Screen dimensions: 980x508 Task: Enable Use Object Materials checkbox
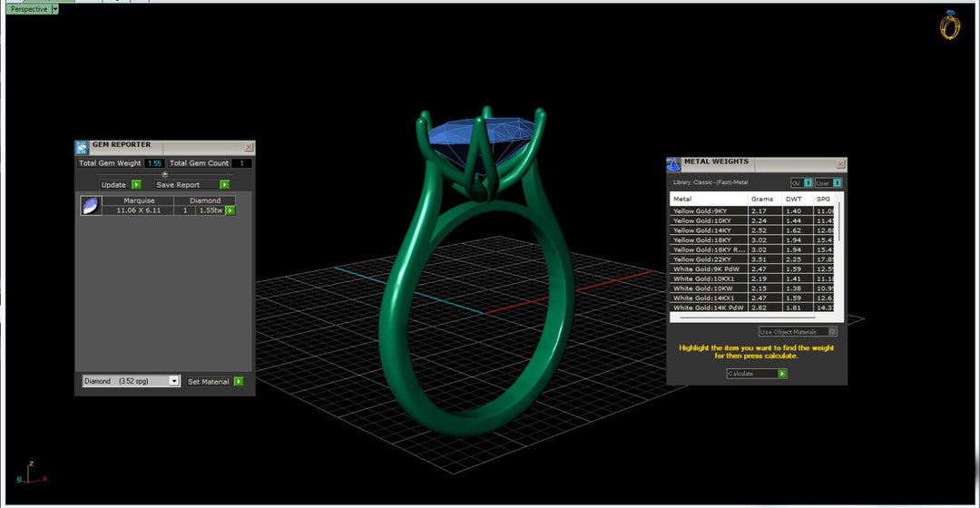833,332
